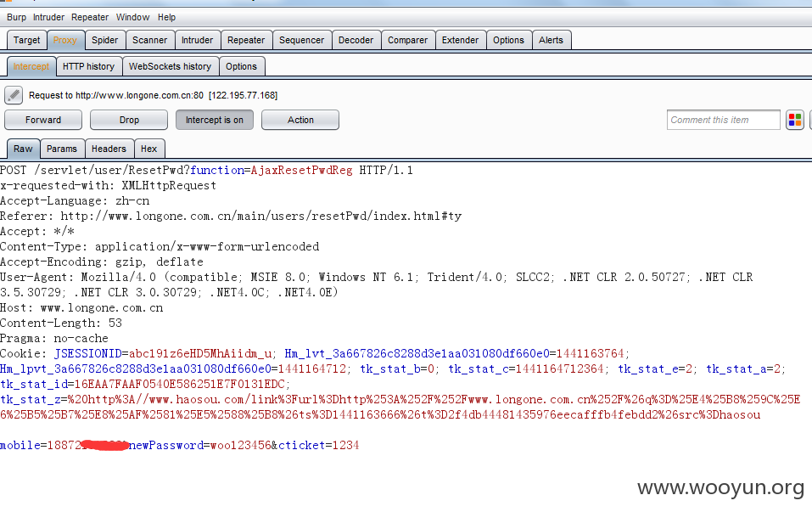Click the tk_stat_z cookie parameter
Image resolution: width=812 pixels, height=512 pixels.
400,408
